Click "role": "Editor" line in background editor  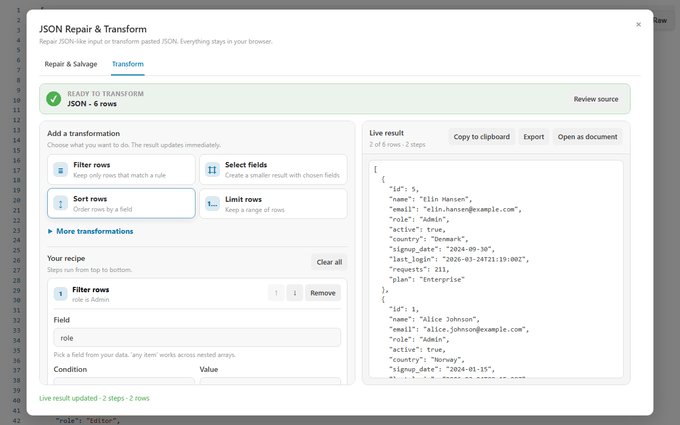coord(88,420)
